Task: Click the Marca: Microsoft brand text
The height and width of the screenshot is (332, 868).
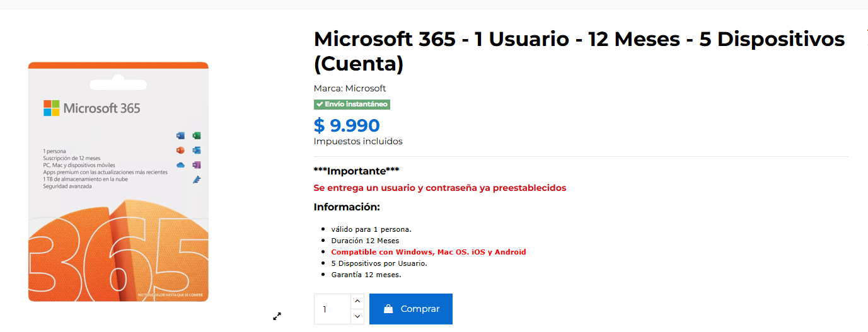Action: pos(350,88)
